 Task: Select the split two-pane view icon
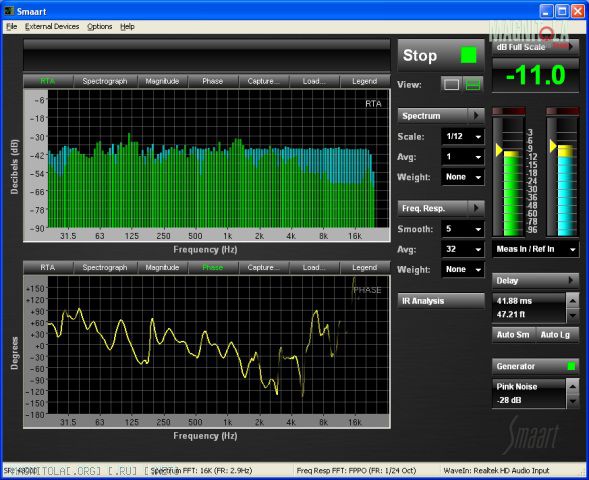click(x=473, y=85)
